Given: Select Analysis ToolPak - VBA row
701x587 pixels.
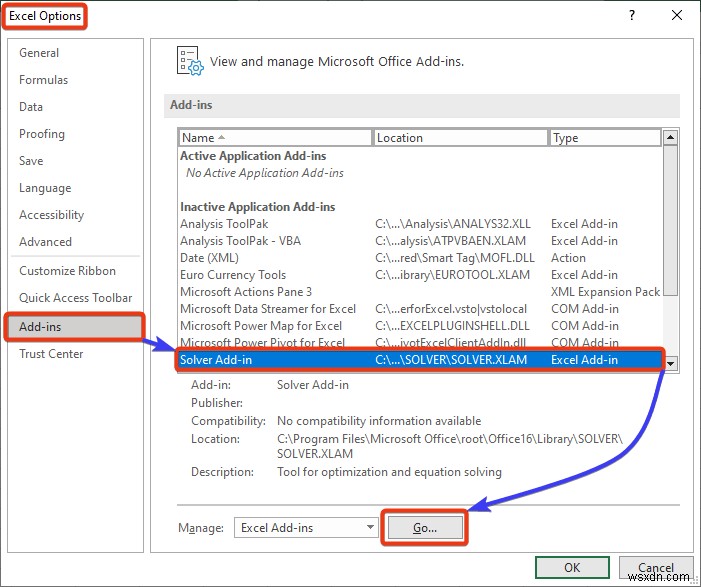Looking at the screenshot, I should pos(420,241).
